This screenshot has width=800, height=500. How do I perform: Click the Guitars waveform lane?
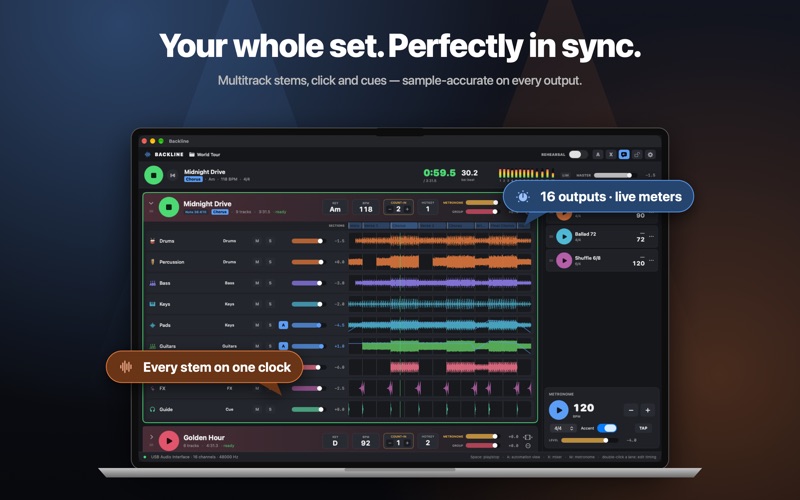pyautogui.click(x=440, y=346)
